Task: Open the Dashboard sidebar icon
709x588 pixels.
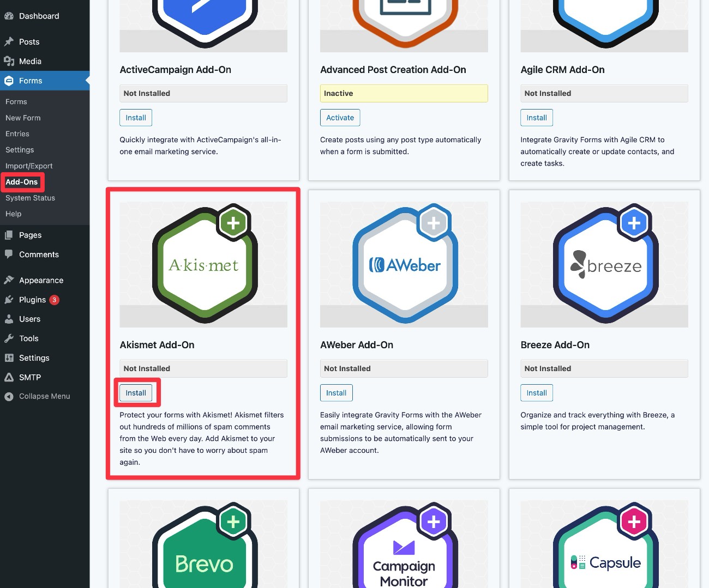Action: [x=9, y=16]
